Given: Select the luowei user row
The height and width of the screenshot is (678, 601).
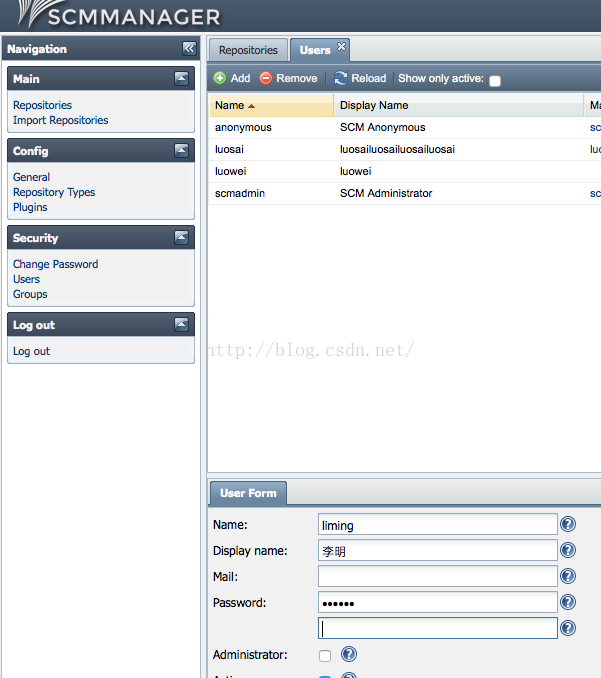Looking at the screenshot, I should pyautogui.click(x=405, y=172).
